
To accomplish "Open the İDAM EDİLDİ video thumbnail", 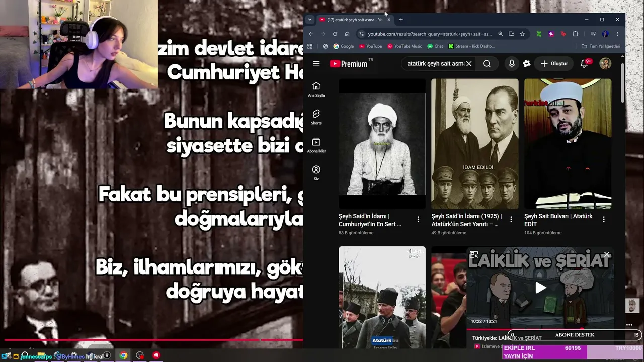I will (x=474, y=144).
